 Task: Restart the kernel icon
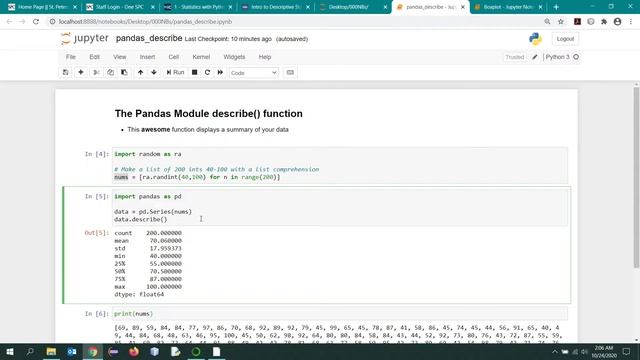[x=207, y=72]
